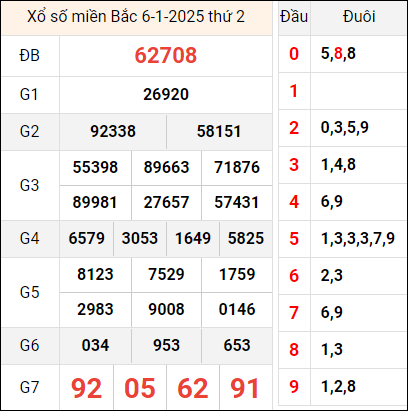This screenshot has height=411, width=408.
Task: Click the special prize number 62708
Action: (x=166, y=55)
